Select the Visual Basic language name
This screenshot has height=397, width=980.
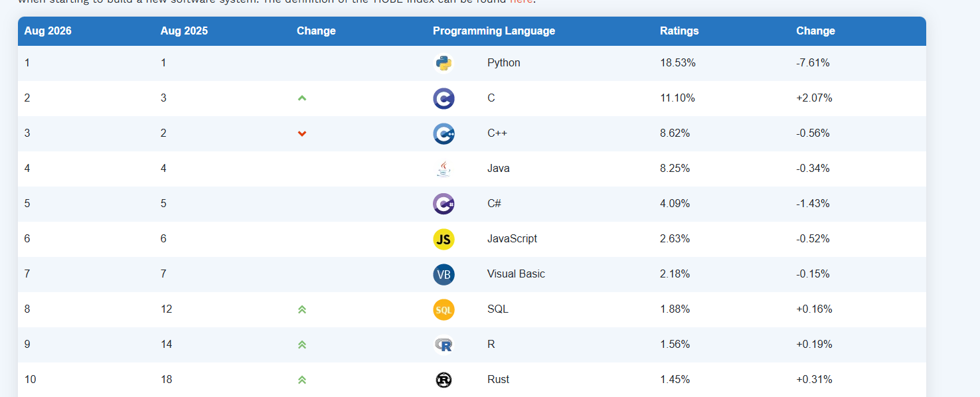point(516,274)
